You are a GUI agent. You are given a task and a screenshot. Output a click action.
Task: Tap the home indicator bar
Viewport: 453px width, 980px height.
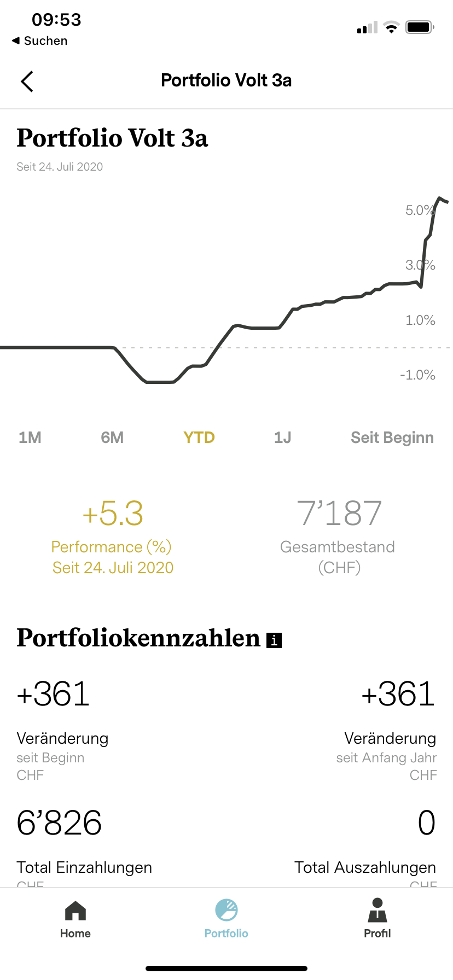(226, 969)
